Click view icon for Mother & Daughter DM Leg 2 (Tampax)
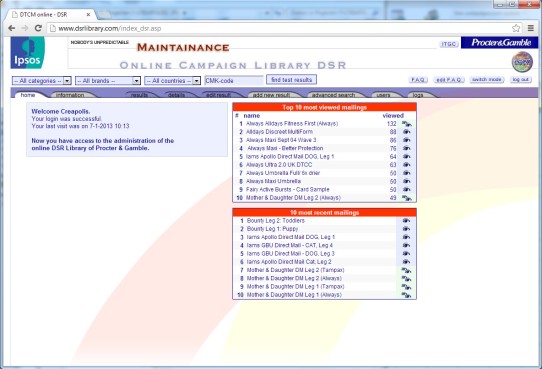 pyautogui.click(x=406, y=270)
